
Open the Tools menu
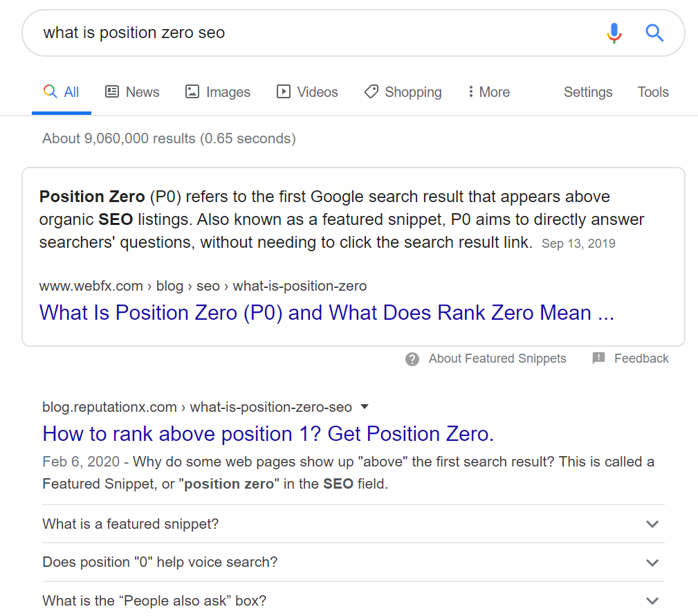pos(653,92)
